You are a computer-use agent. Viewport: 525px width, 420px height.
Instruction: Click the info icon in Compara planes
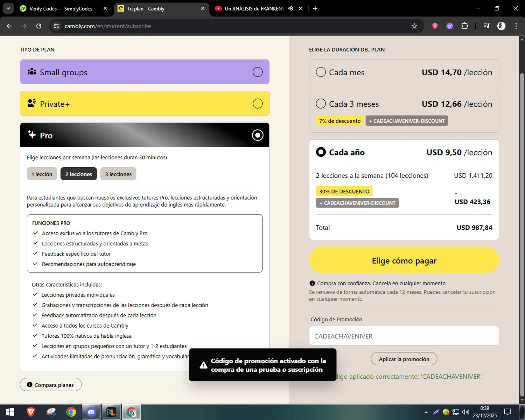[30, 385]
